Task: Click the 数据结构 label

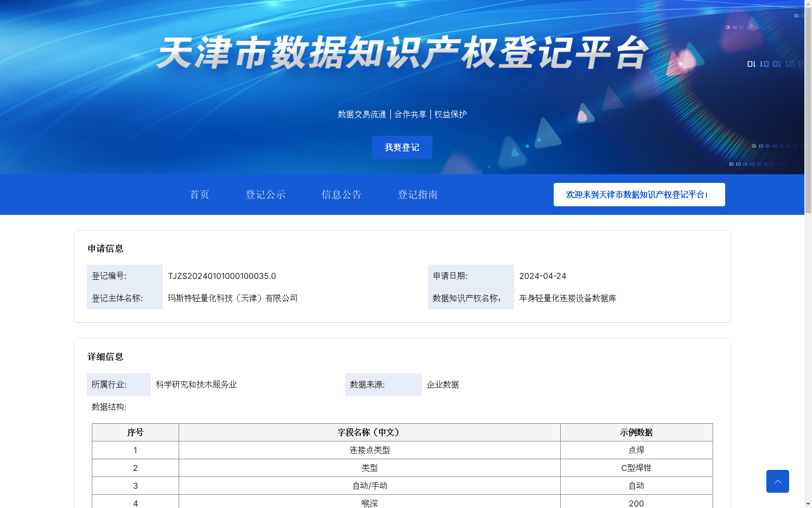Action: [109, 407]
